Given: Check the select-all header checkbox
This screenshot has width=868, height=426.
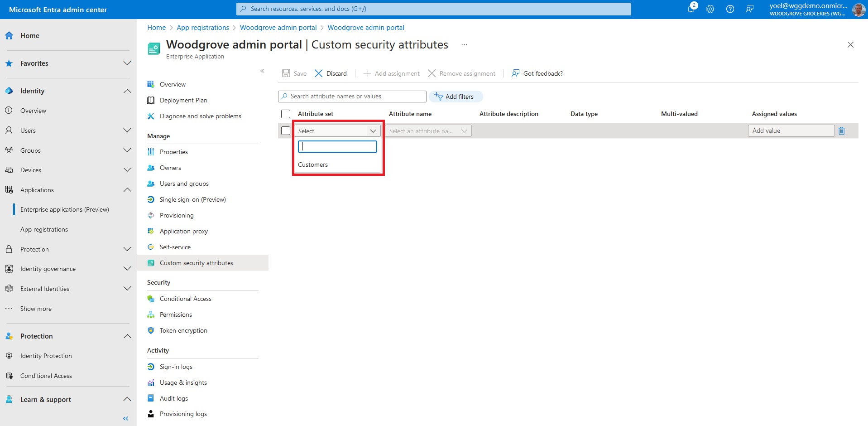Looking at the screenshot, I should coord(286,114).
